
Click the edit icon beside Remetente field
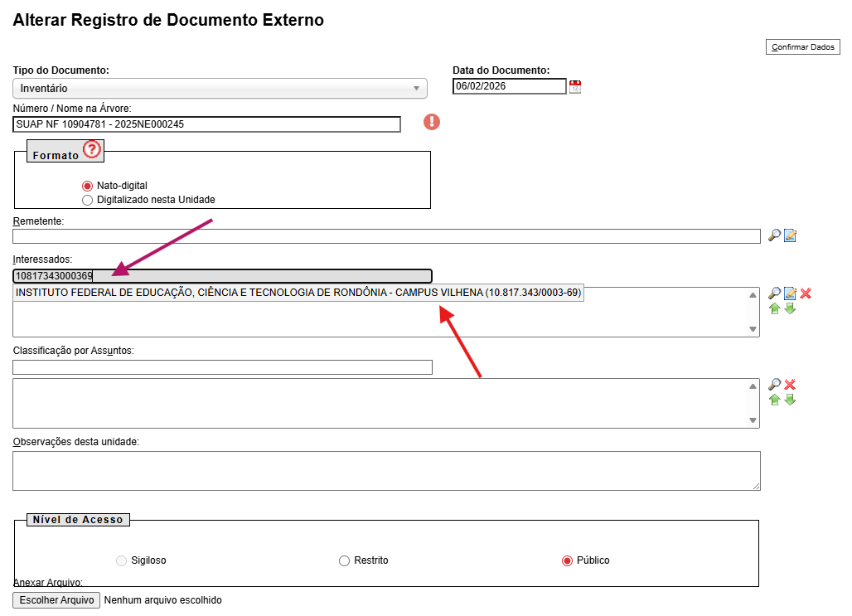tap(790, 235)
